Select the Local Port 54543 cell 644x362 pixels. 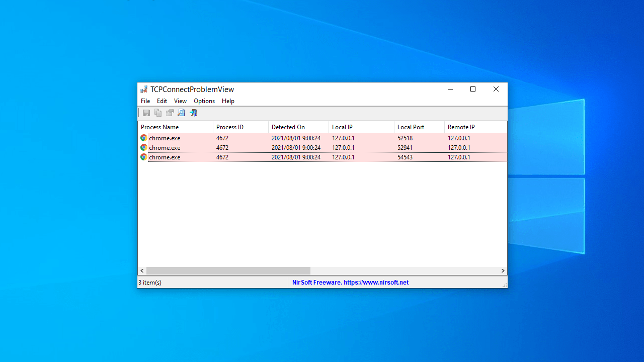coord(405,157)
